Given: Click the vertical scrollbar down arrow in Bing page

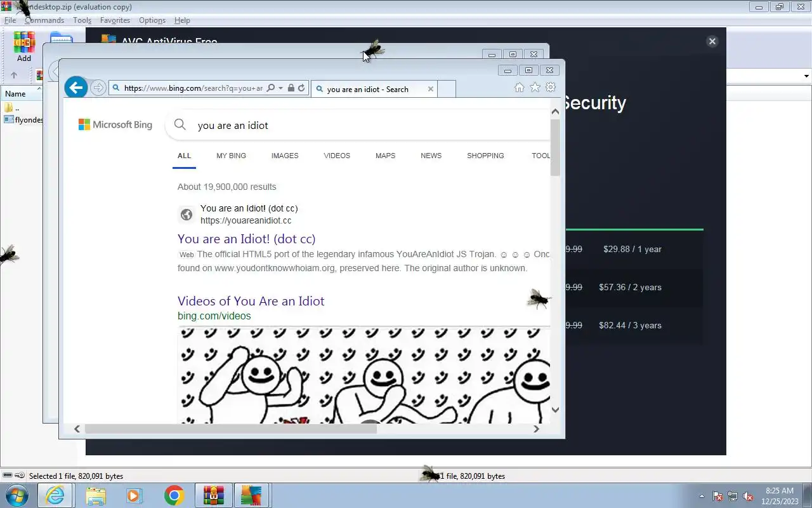Looking at the screenshot, I should (555, 410).
